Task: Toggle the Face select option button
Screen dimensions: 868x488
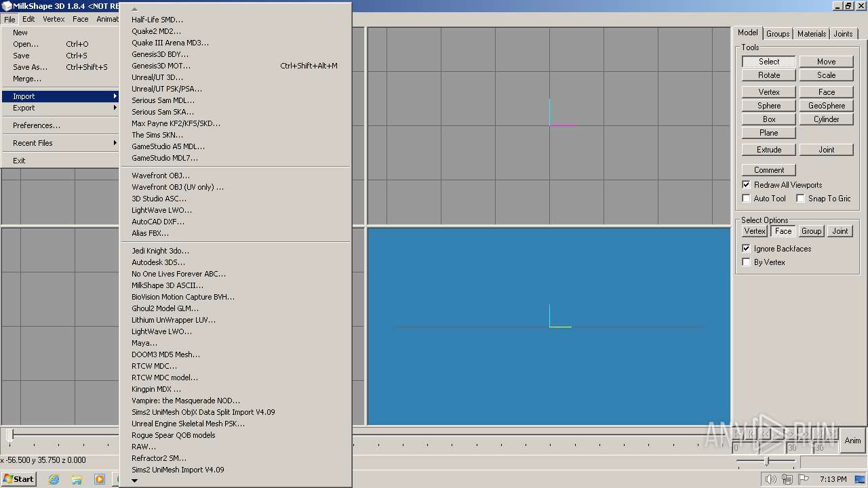Action: (x=783, y=231)
